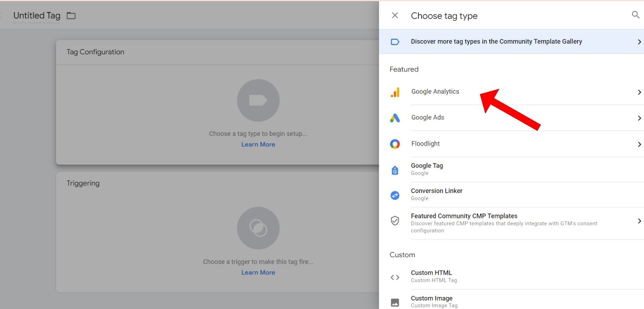Viewport: 644px width, 309px height.
Task: Click Discover more tag types banner text
Action: pyautogui.click(x=496, y=41)
